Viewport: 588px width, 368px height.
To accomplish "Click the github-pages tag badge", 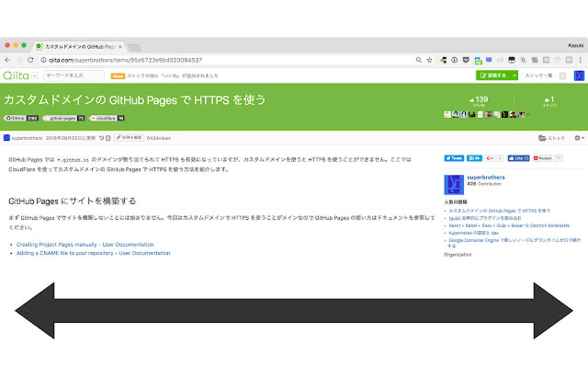I will pos(64,118).
